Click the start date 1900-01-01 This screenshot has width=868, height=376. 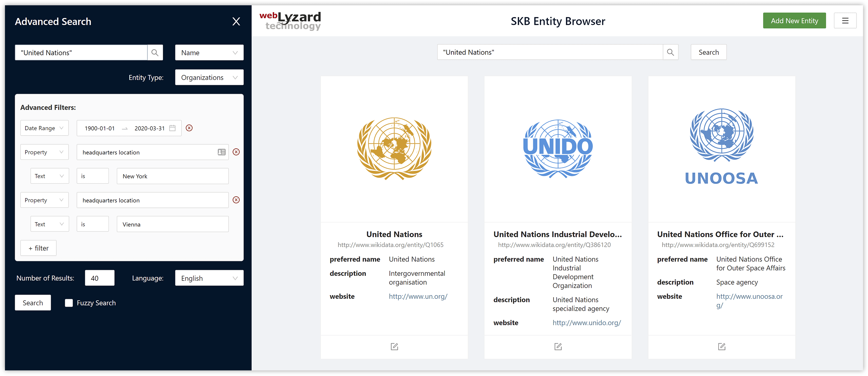click(x=99, y=128)
